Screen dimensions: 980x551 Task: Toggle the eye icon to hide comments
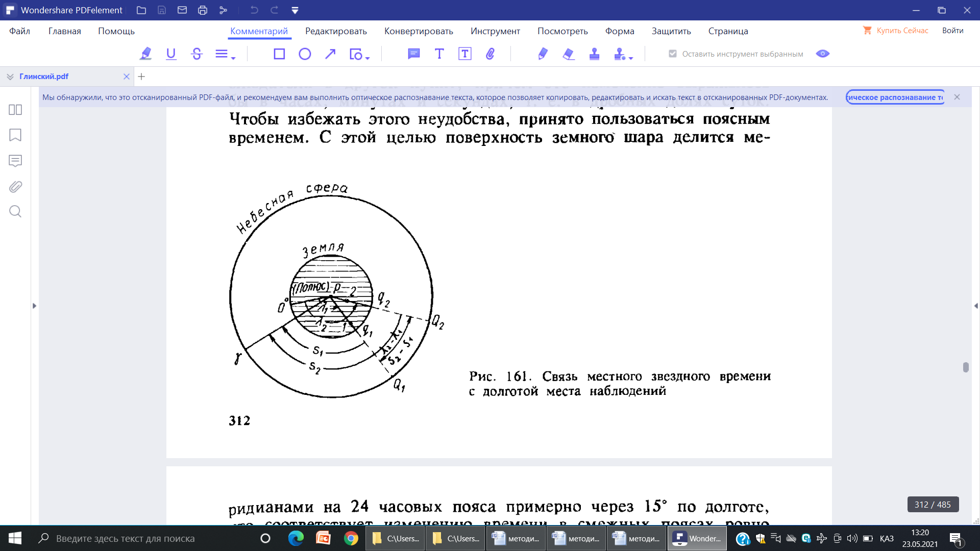tap(822, 54)
